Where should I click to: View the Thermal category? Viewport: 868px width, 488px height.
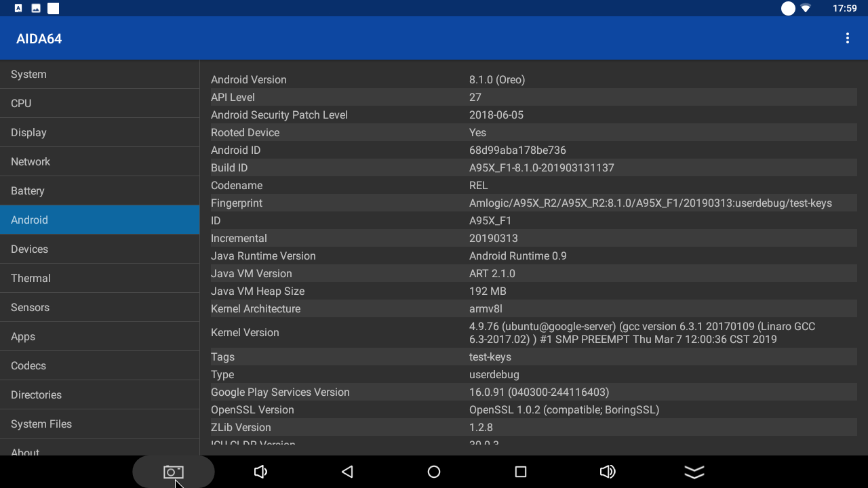point(100,279)
